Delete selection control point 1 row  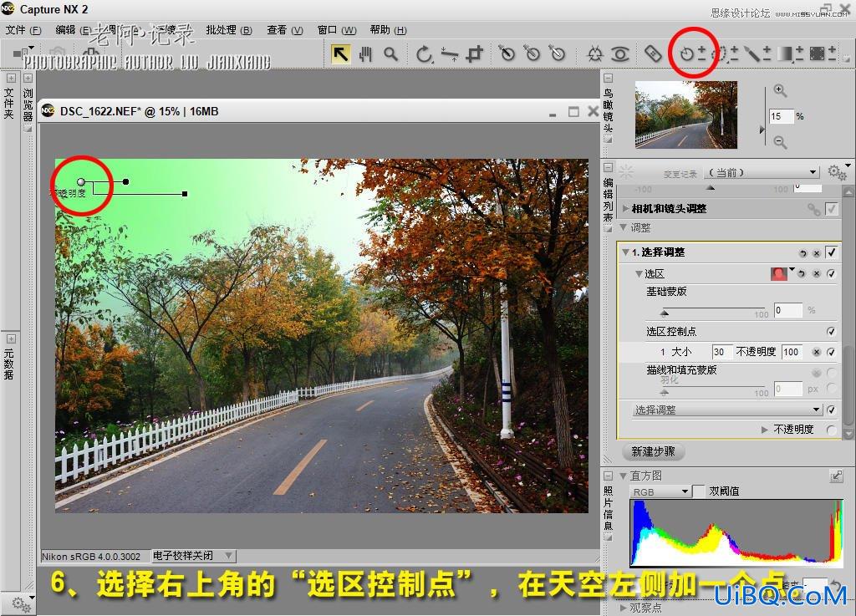click(816, 352)
